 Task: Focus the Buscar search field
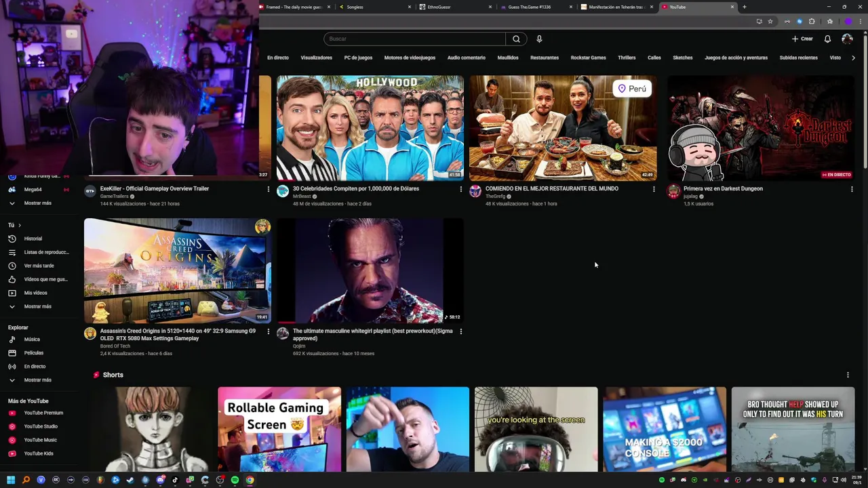tap(414, 39)
